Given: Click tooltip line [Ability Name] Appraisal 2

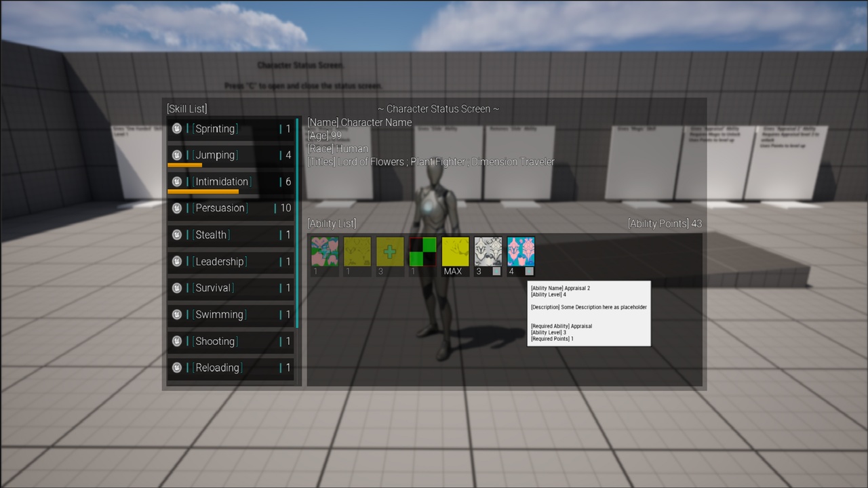Looking at the screenshot, I should [x=560, y=288].
